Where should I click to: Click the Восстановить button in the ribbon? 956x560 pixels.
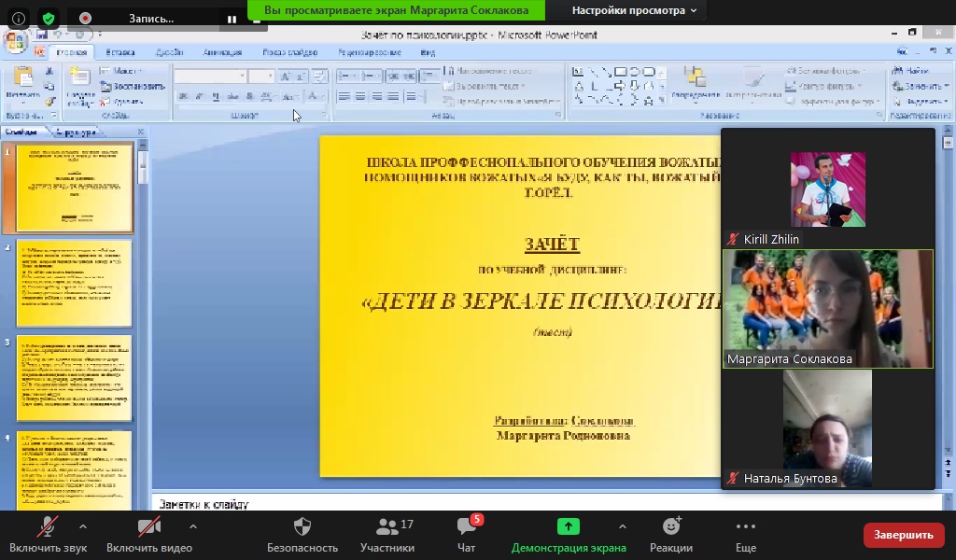[132, 86]
